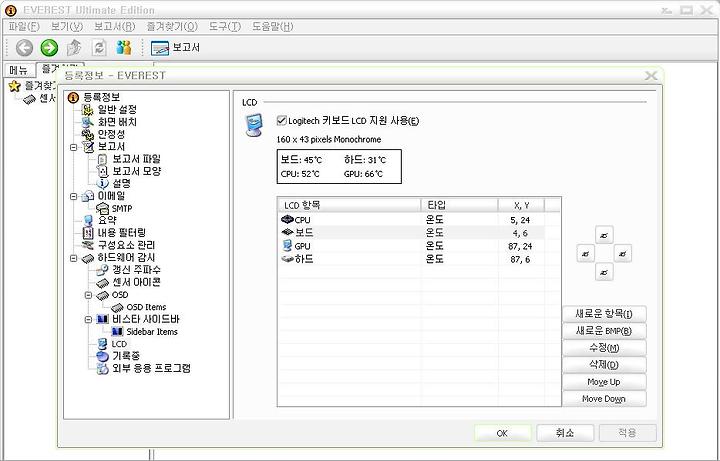
Task: Click the green Forward arrow icon
Action: (49, 47)
